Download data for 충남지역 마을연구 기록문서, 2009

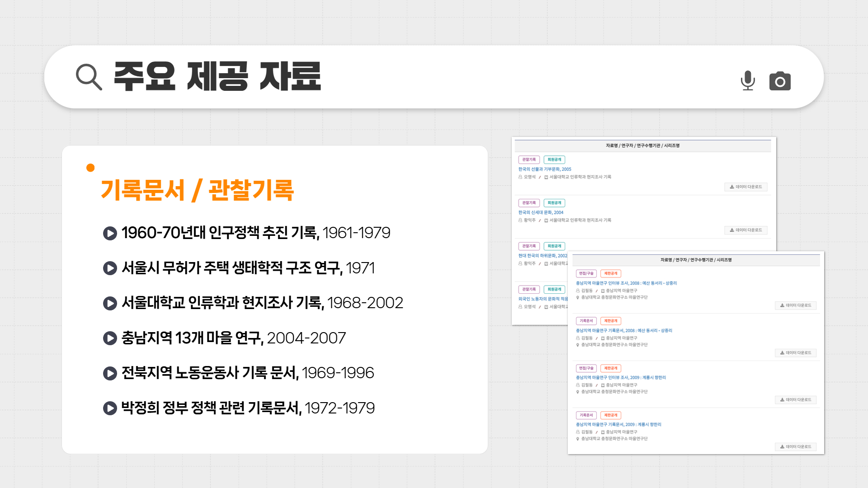(x=796, y=447)
